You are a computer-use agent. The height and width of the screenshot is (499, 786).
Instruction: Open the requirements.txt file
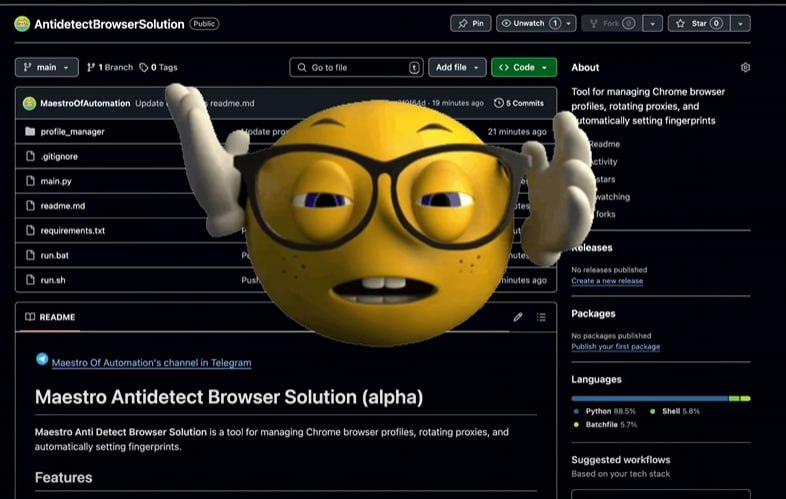click(x=73, y=231)
